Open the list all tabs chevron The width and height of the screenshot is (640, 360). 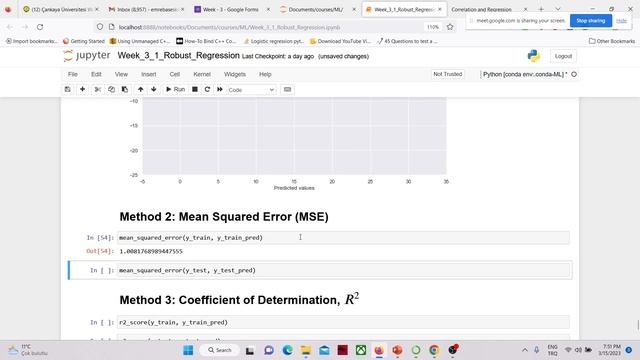point(558,9)
